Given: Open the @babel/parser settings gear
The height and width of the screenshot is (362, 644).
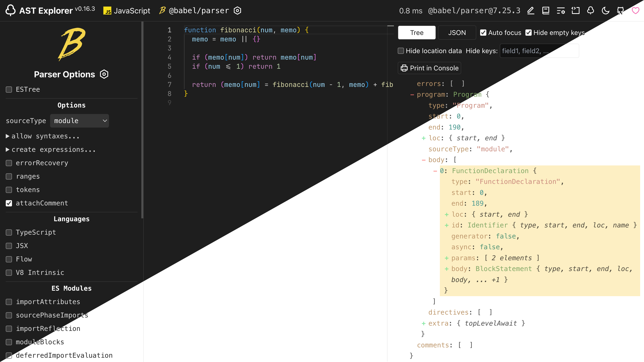Looking at the screenshot, I should point(237,11).
